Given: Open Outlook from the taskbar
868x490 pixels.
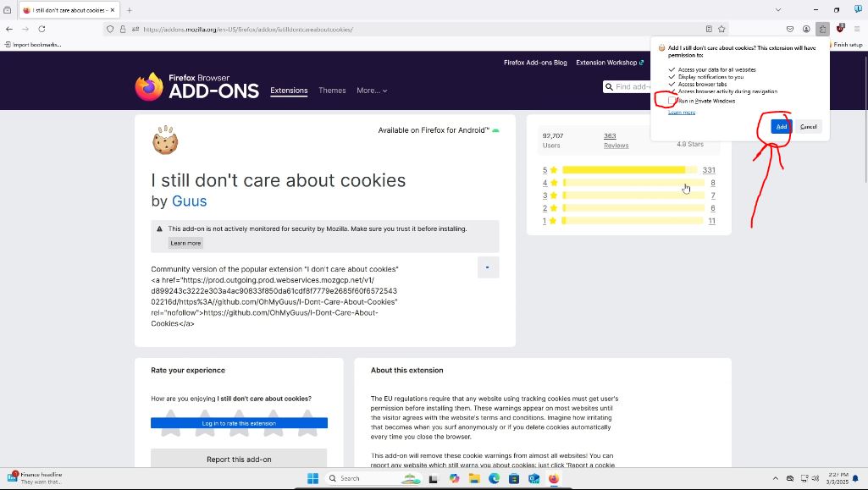Looking at the screenshot, I should click(534, 478).
